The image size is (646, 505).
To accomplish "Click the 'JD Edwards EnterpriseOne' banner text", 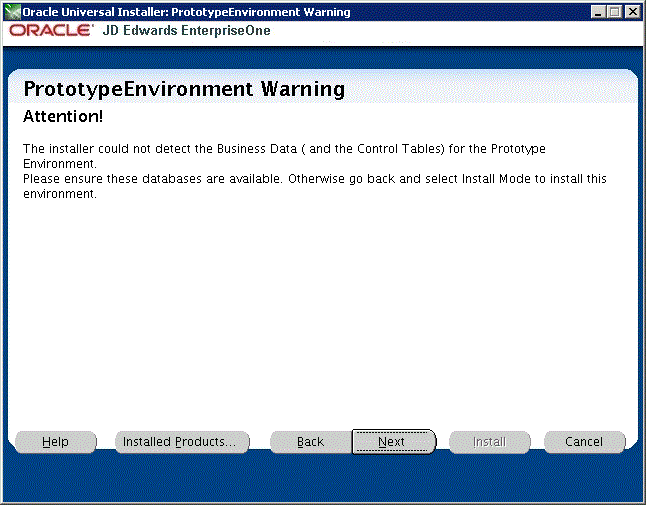I will tap(186, 30).
